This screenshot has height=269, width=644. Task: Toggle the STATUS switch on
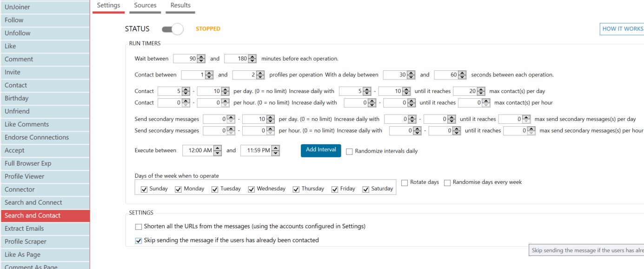tap(173, 29)
